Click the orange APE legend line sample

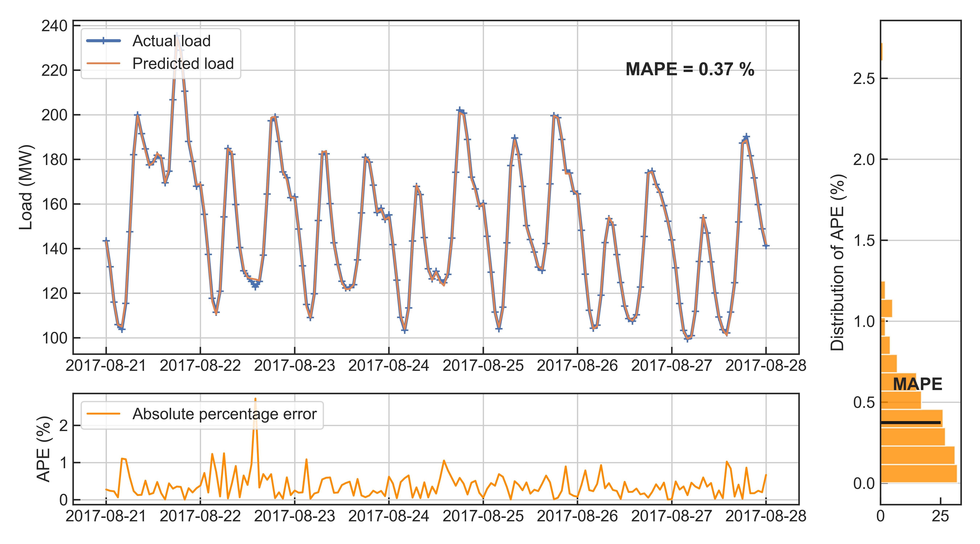tap(103, 414)
